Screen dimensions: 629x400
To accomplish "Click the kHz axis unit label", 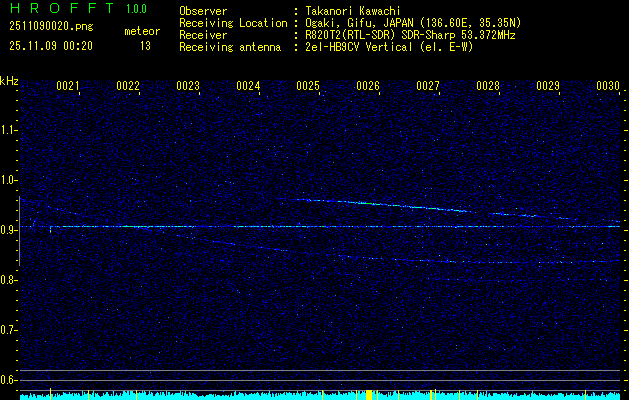I will 9,80.
